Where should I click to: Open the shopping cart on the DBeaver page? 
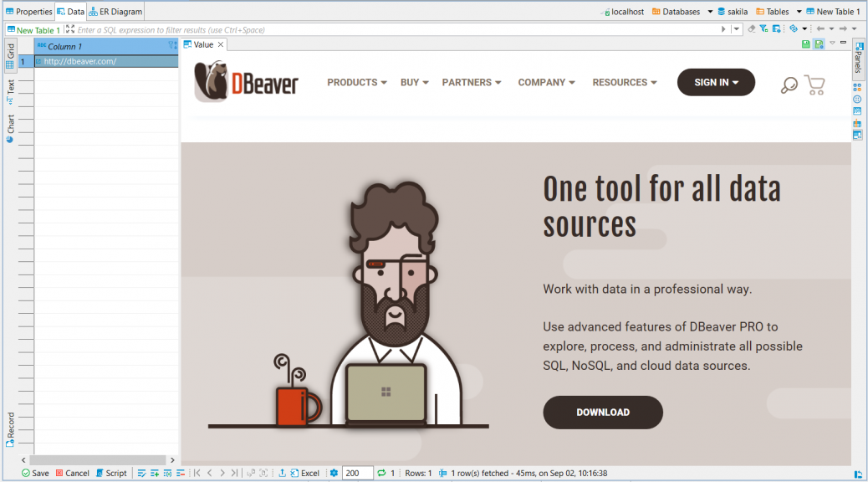click(815, 84)
